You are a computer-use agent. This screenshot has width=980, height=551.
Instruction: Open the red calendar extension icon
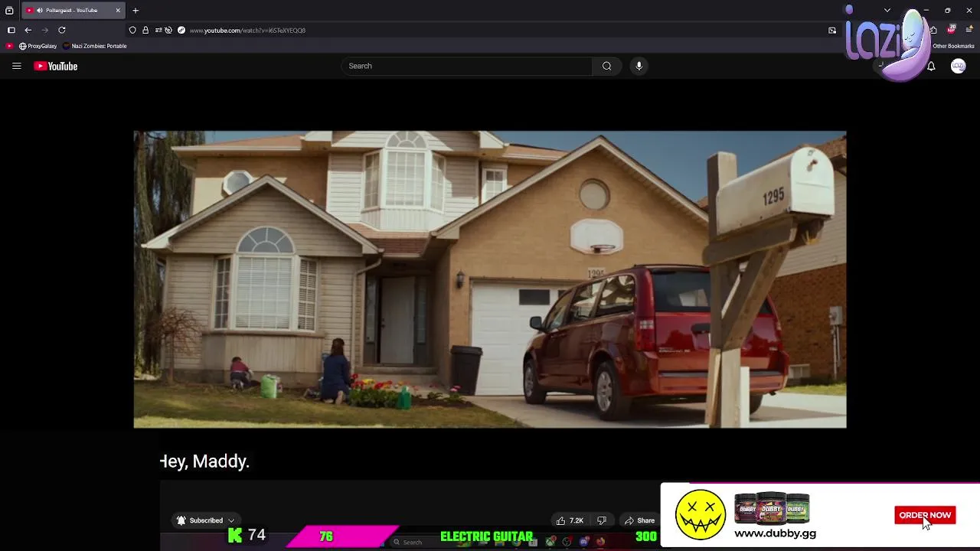click(951, 30)
